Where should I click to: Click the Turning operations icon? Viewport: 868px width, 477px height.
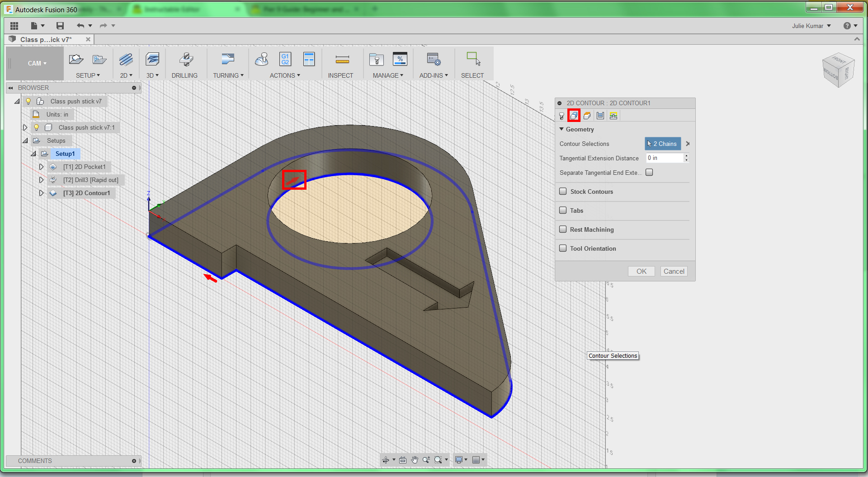(x=228, y=59)
